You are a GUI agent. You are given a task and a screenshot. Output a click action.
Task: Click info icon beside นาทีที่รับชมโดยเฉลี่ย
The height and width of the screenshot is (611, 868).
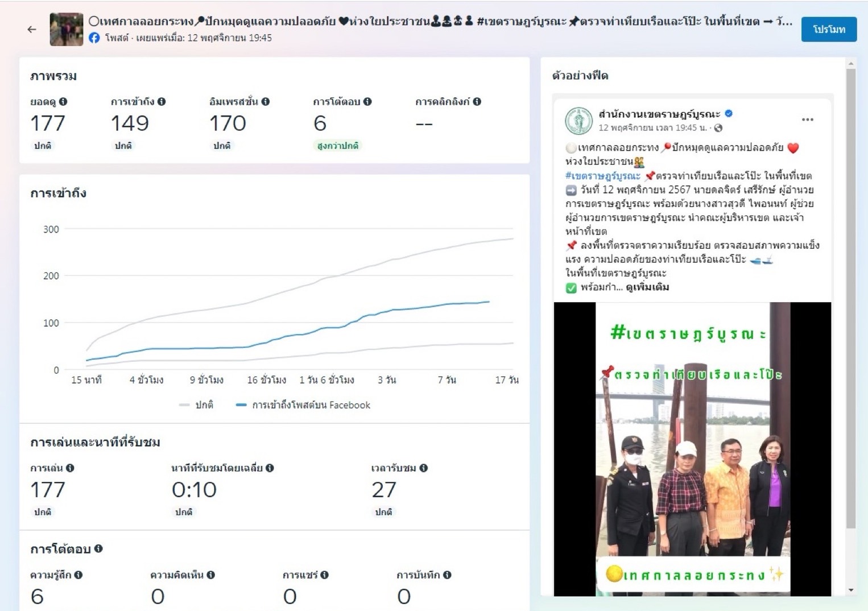pyautogui.click(x=270, y=468)
